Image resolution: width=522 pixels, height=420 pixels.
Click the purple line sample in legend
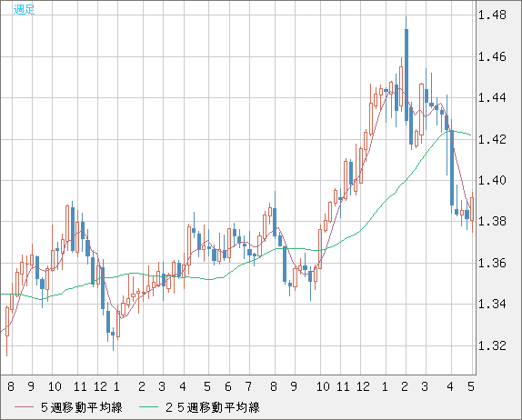(x=25, y=407)
